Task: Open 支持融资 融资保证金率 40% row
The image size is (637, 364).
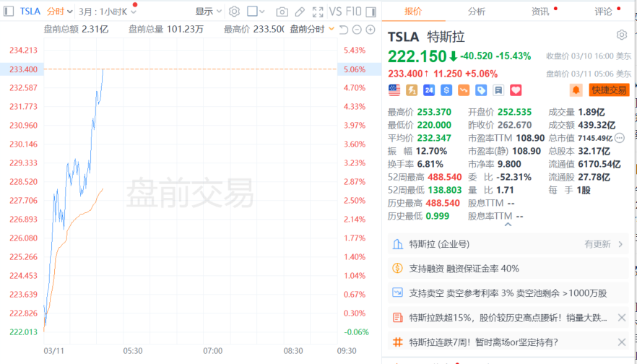Action: click(x=508, y=269)
